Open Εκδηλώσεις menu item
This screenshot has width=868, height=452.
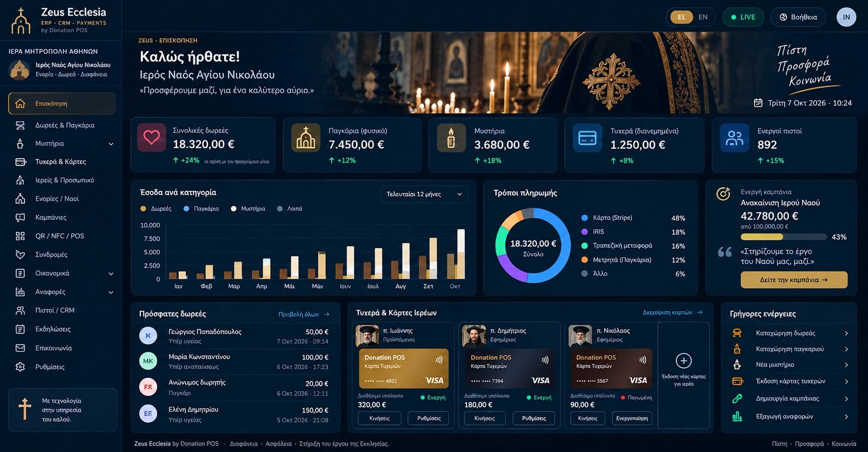62,329
